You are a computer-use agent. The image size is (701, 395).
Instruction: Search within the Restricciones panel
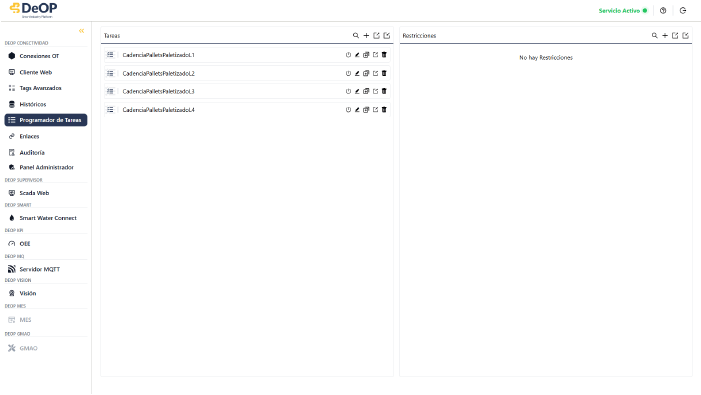tap(655, 35)
